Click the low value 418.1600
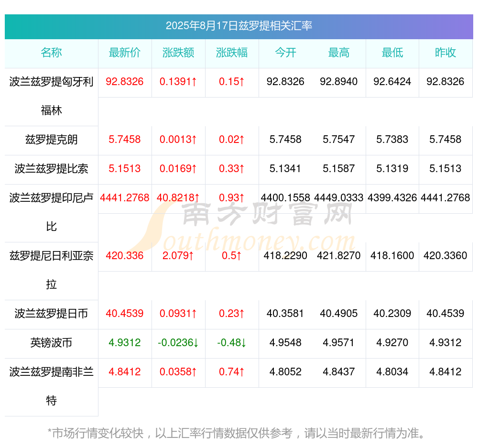The height and width of the screenshot is (448, 478). pyautogui.click(x=392, y=256)
